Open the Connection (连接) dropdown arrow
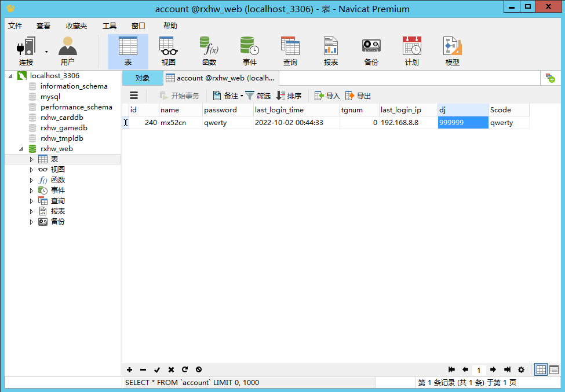 click(x=46, y=51)
